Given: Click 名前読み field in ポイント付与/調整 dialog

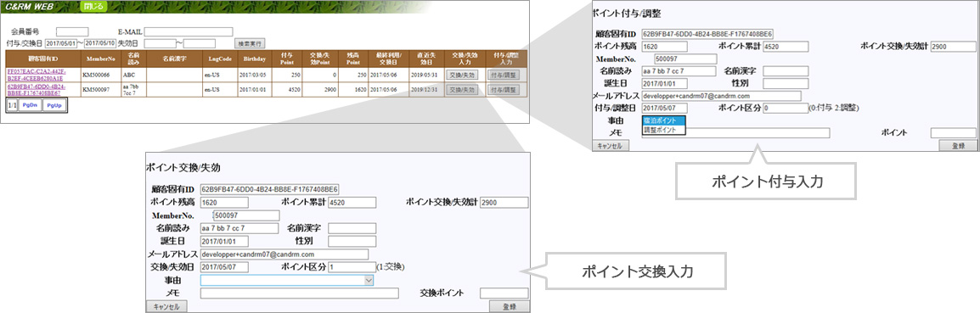Looking at the screenshot, I should tap(679, 71).
